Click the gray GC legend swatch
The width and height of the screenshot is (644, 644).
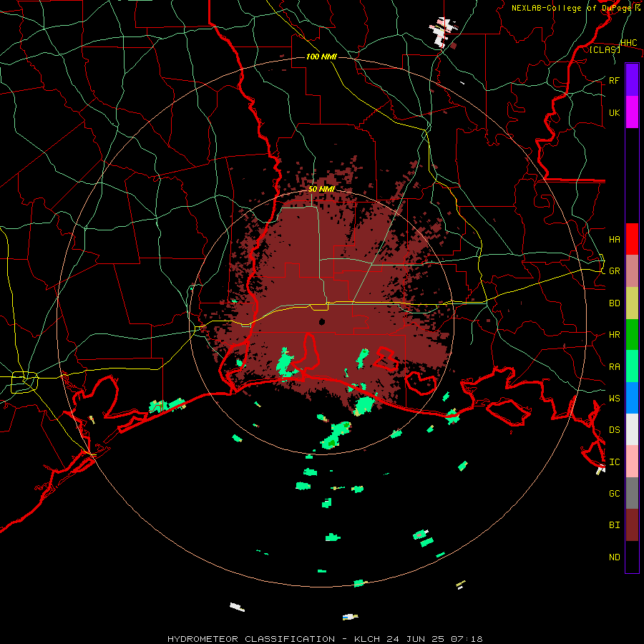[632, 493]
